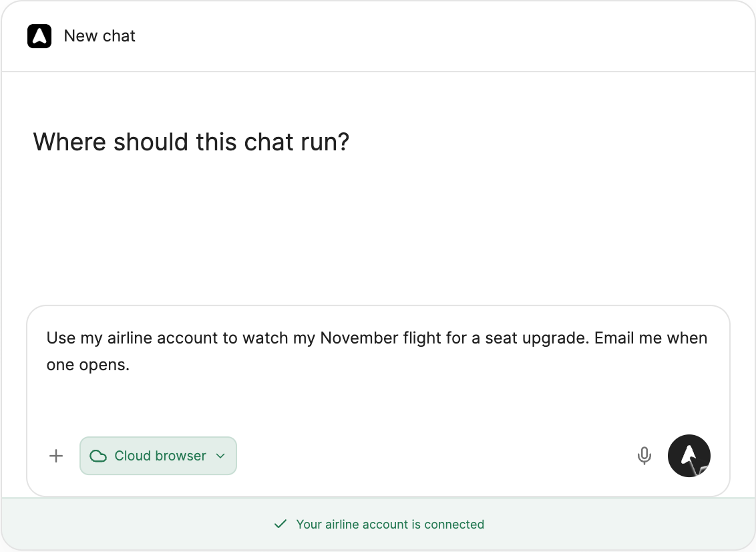The image size is (756, 552).
Task: Click the checkmark icon in status bar
Action: (x=280, y=524)
